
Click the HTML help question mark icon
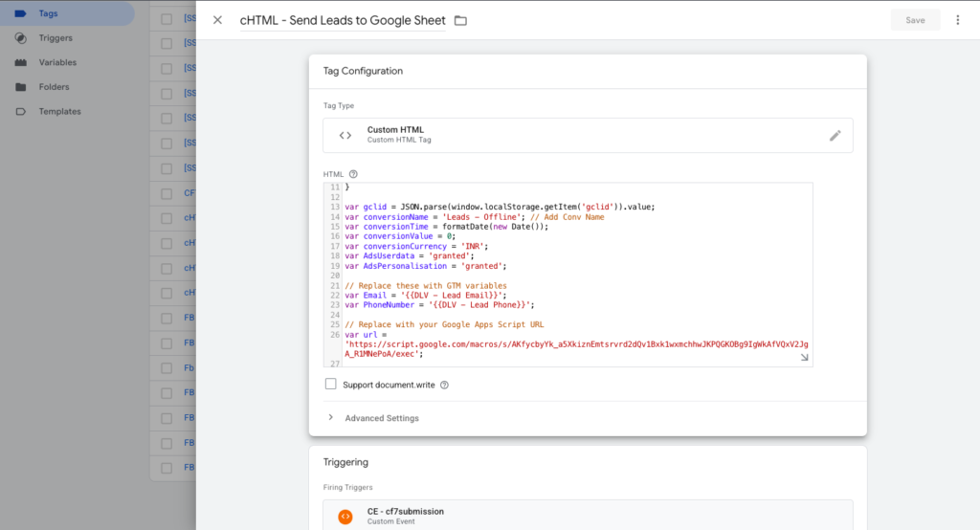[x=353, y=174]
